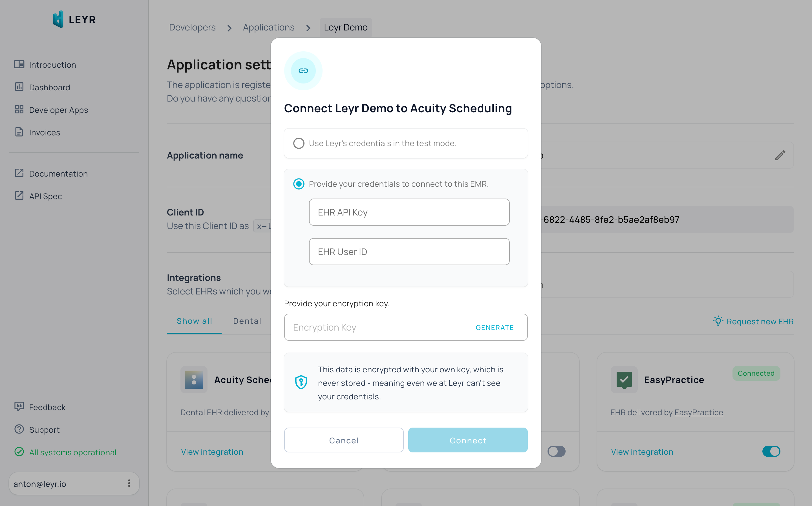Click the Feedback sidebar menu item

(x=47, y=408)
